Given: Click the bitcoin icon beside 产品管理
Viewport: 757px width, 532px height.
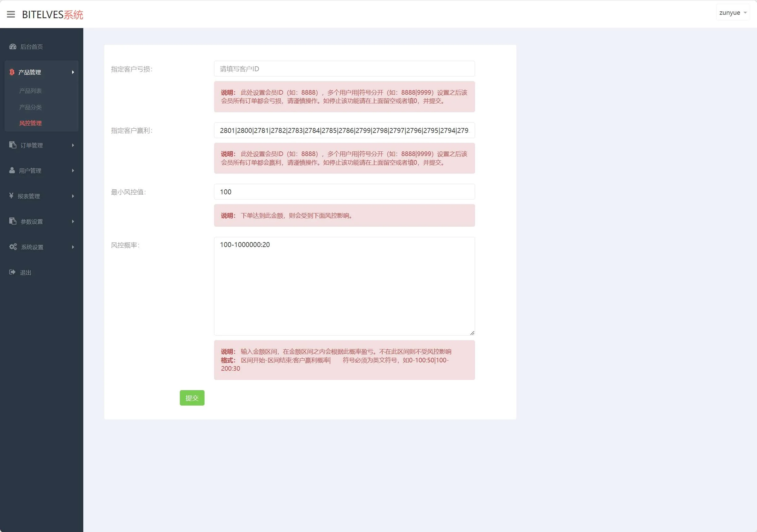Looking at the screenshot, I should click(12, 72).
